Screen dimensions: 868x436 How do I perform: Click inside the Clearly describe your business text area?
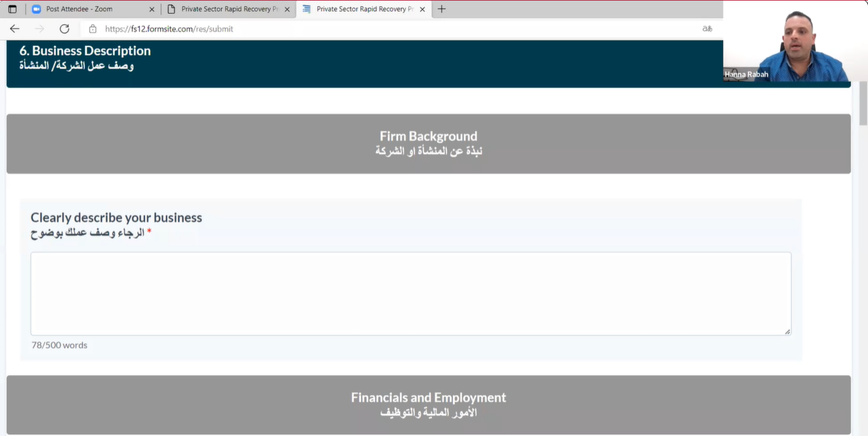[x=411, y=294]
